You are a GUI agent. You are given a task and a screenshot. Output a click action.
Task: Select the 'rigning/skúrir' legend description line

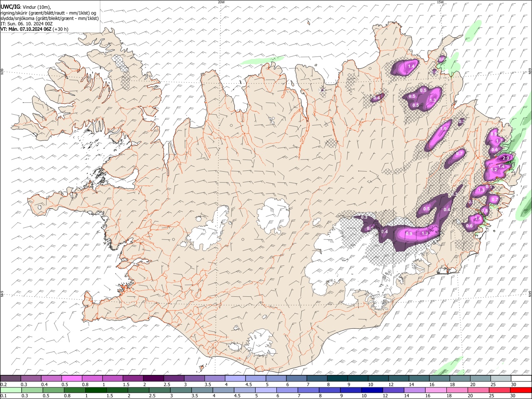[x=48, y=13]
